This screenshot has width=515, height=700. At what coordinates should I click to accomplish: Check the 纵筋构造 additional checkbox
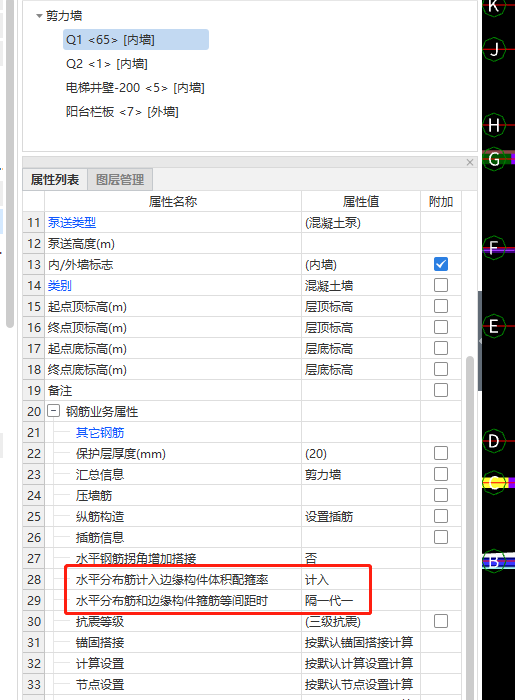[441, 516]
